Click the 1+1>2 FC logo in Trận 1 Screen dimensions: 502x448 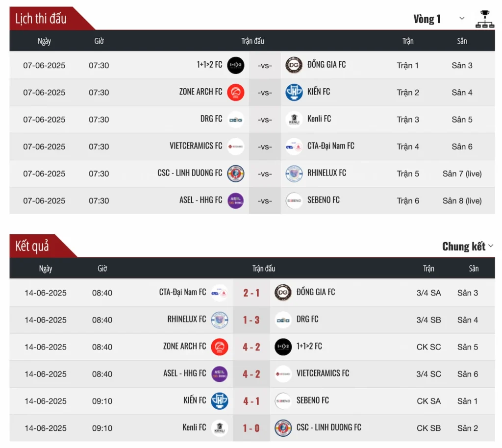click(236, 65)
